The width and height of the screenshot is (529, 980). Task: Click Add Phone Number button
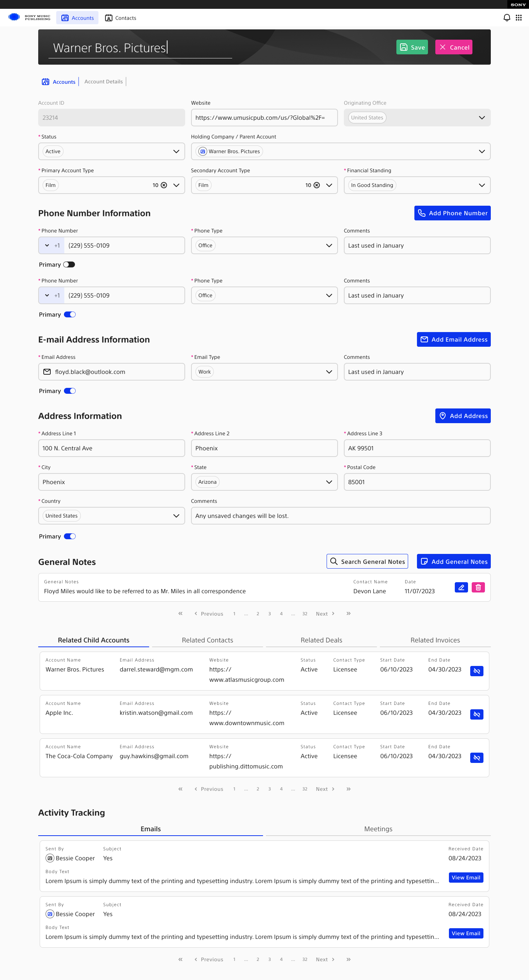(x=452, y=213)
